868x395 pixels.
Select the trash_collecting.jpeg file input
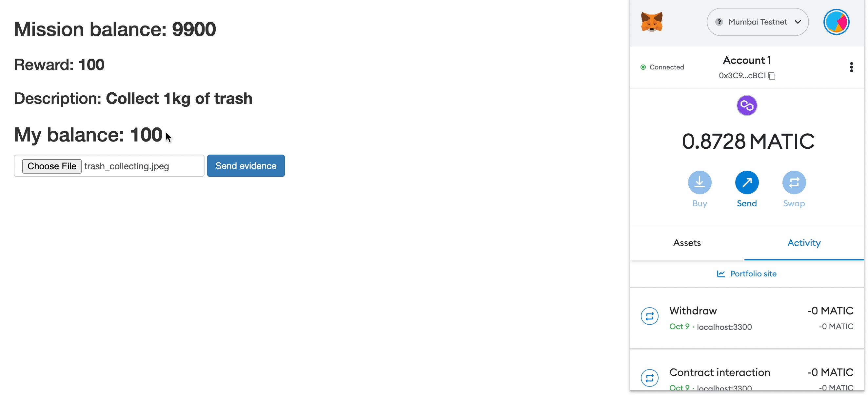click(x=108, y=165)
